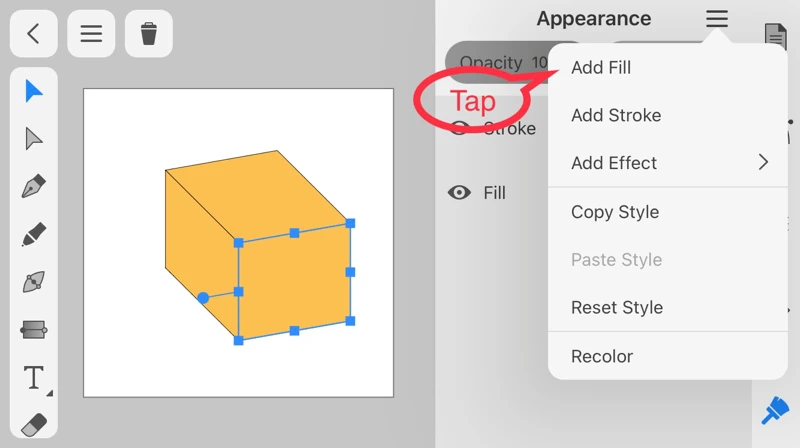This screenshot has height=448, width=800.
Task: Click the Opacity slider
Action: point(496,62)
